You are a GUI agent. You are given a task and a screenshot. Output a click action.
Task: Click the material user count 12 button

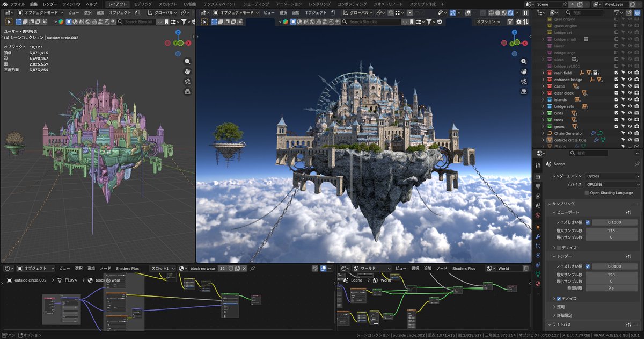[x=222, y=268]
